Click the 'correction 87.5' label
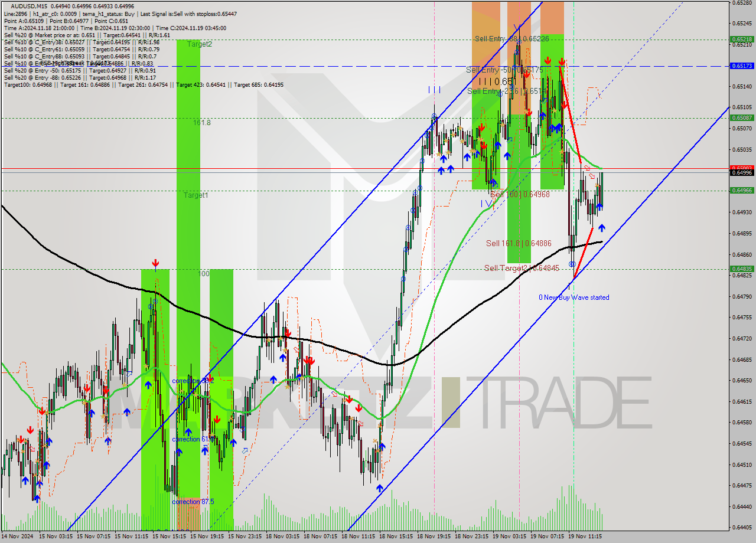The height and width of the screenshot is (543, 756). coord(193,502)
